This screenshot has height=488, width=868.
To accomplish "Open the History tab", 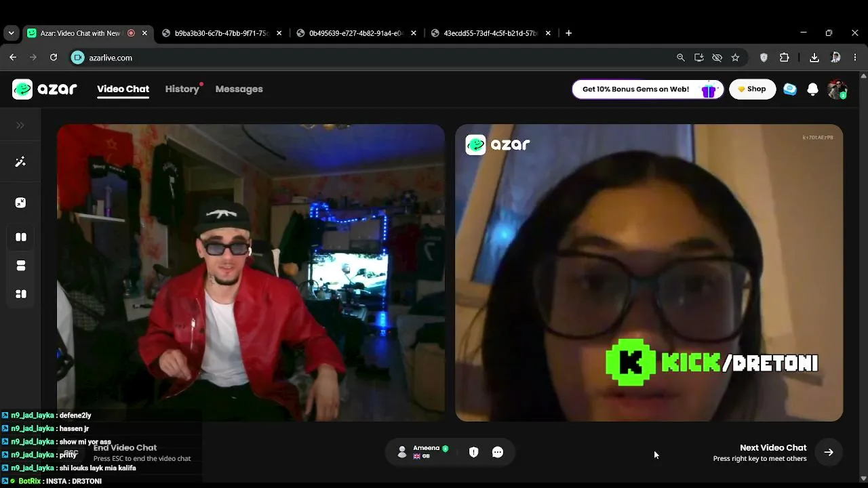I will [182, 89].
